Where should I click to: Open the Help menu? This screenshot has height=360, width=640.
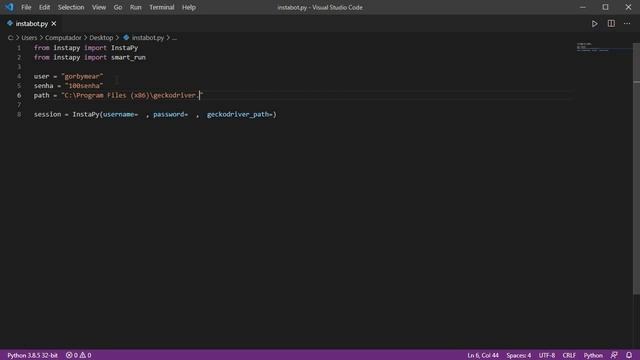(189, 7)
